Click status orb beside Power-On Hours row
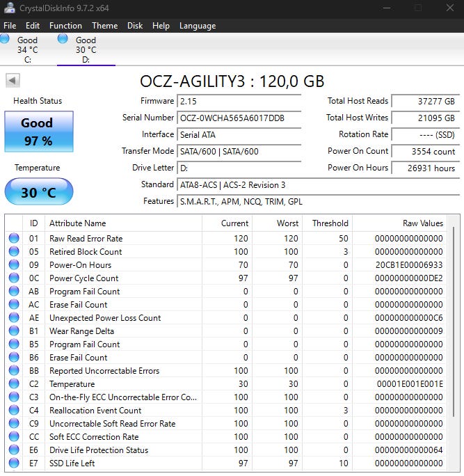This screenshot has width=464, height=476. tap(14, 265)
